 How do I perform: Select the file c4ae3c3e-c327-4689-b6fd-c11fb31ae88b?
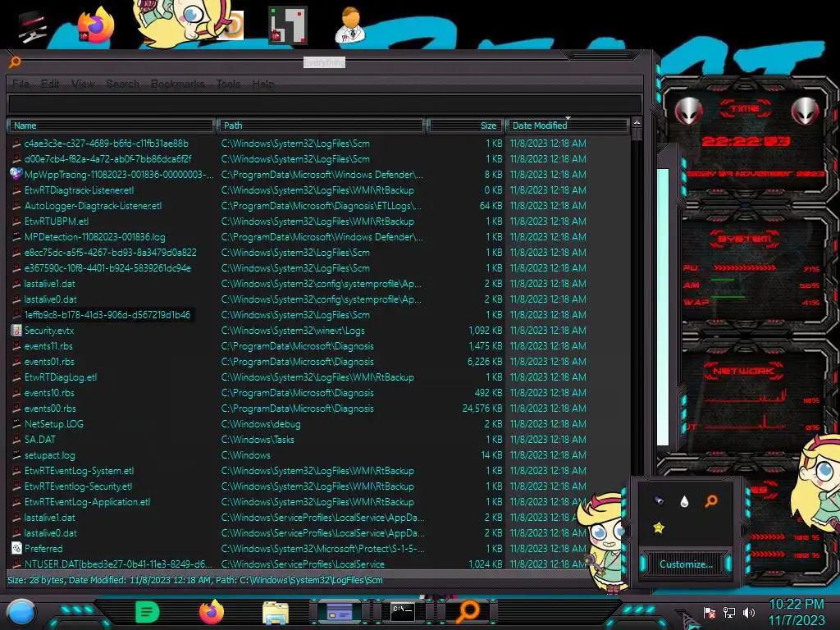click(x=106, y=144)
